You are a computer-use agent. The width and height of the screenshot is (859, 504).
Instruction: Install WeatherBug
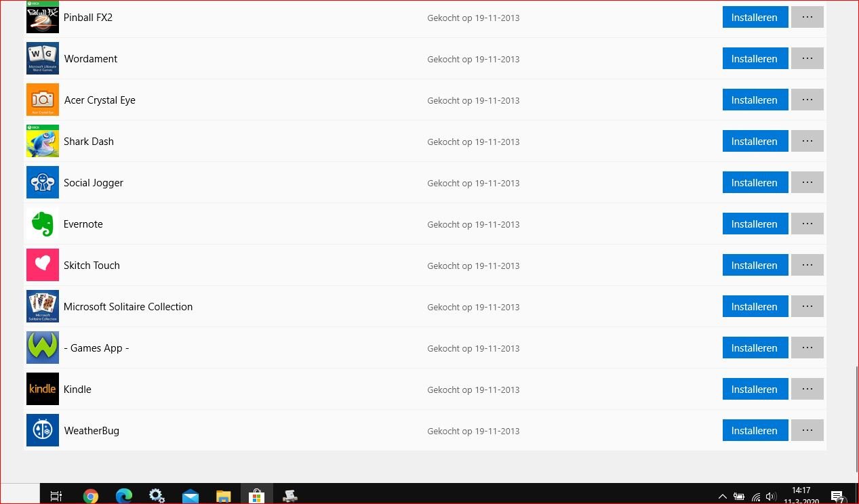point(755,430)
